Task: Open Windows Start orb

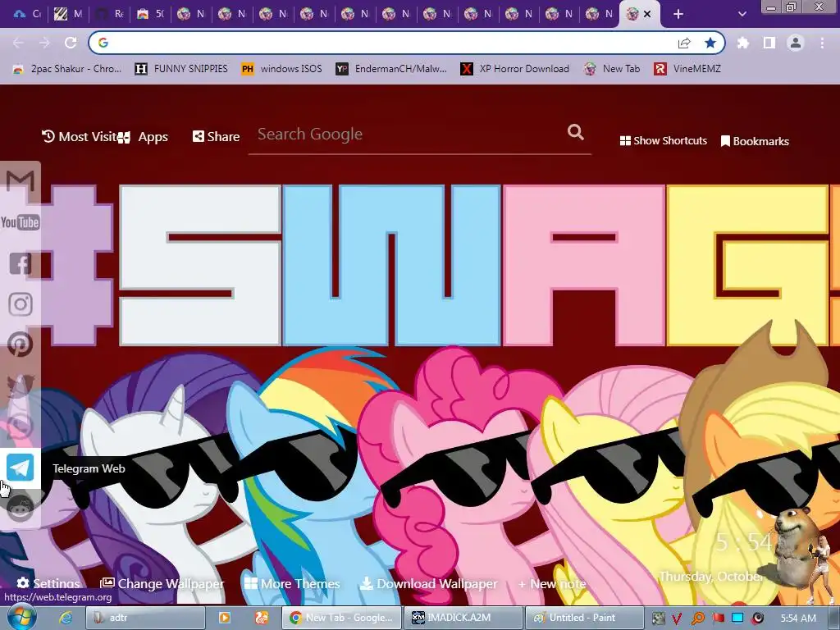Action: coord(21,617)
